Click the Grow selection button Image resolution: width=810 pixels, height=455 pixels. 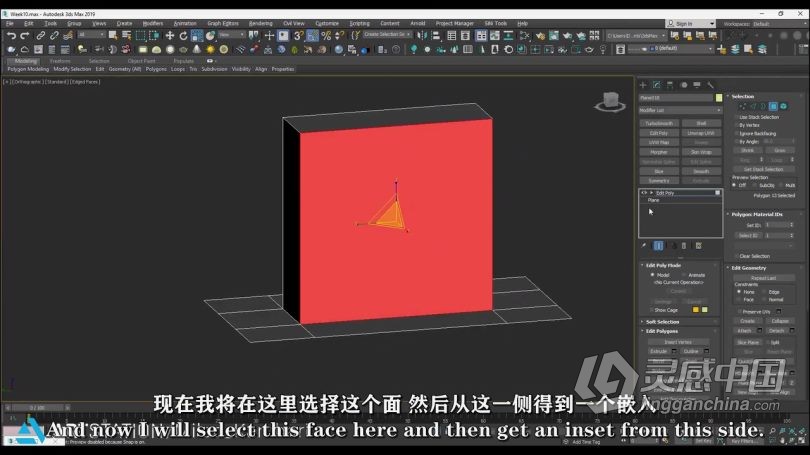[780, 150]
